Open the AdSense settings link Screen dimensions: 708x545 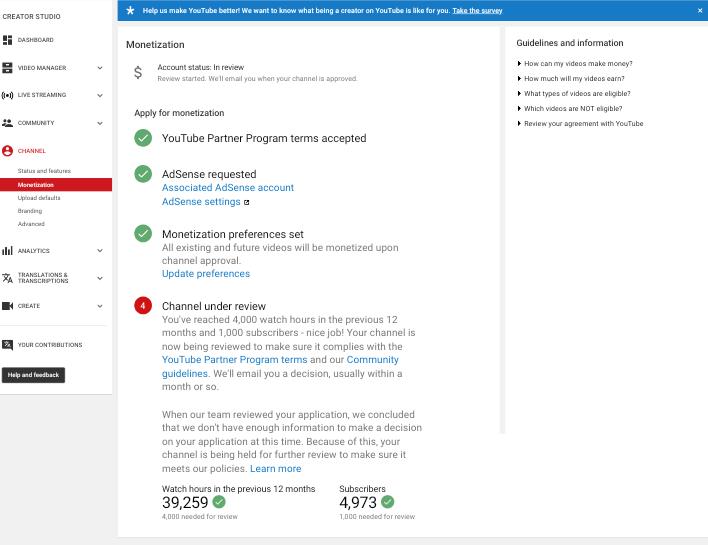[201, 202]
